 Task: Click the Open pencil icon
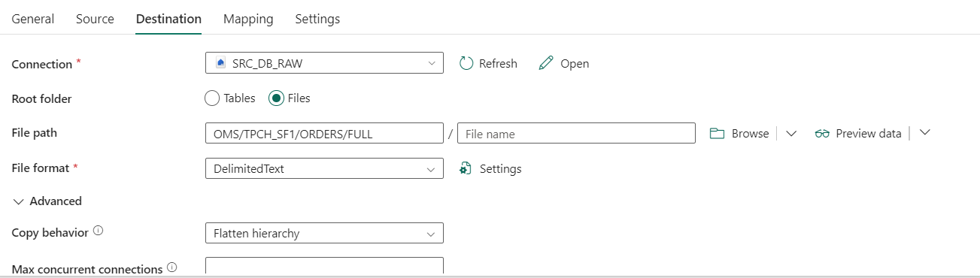point(547,63)
